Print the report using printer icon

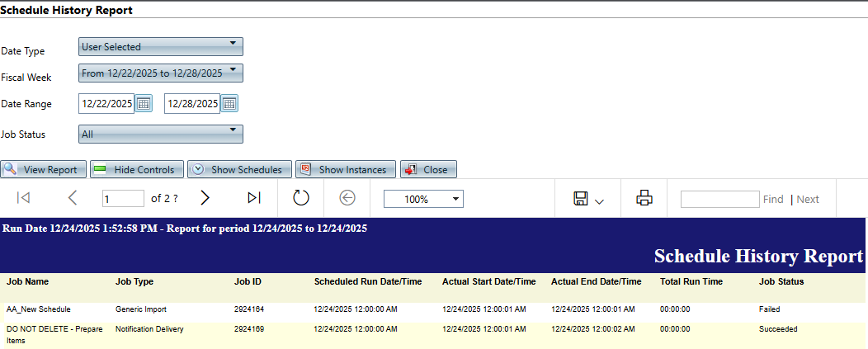[644, 198]
